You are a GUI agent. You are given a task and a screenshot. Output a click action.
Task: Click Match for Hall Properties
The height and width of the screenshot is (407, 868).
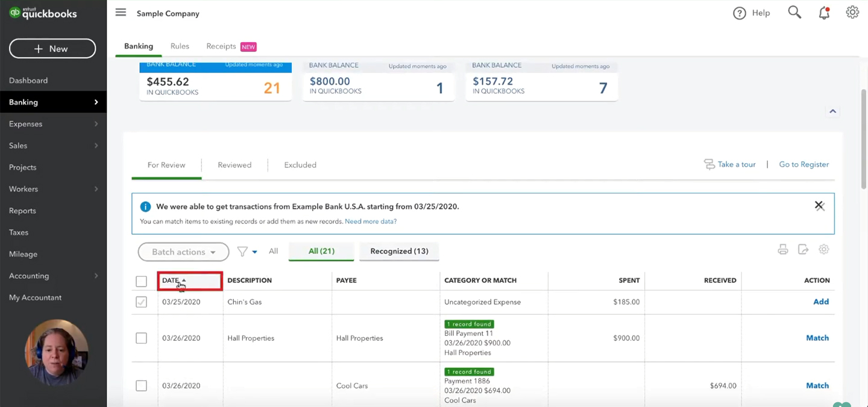pyautogui.click(x=817, y=338)
